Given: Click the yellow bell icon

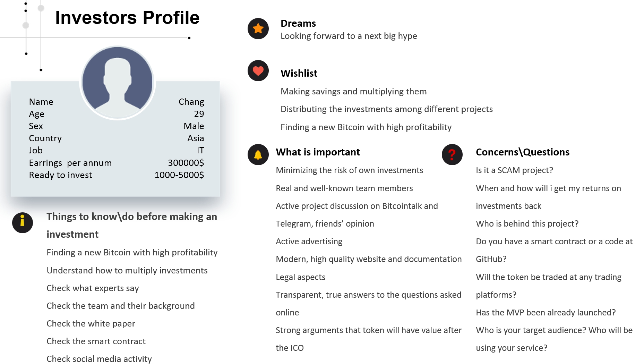Looking at the screenshot, I should [258, 155].
